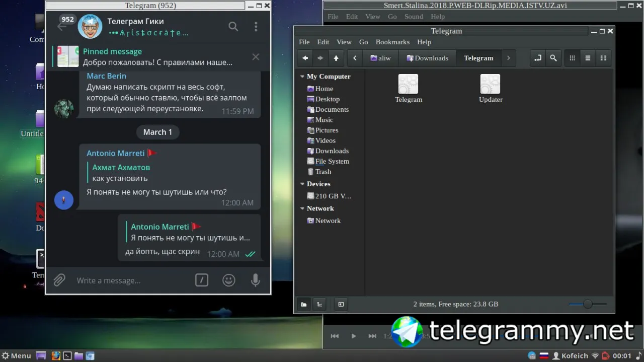Collapse Network sidebar section
This screenshot has height=362, width=644.
pyautogui.click(x=302, y=208)
